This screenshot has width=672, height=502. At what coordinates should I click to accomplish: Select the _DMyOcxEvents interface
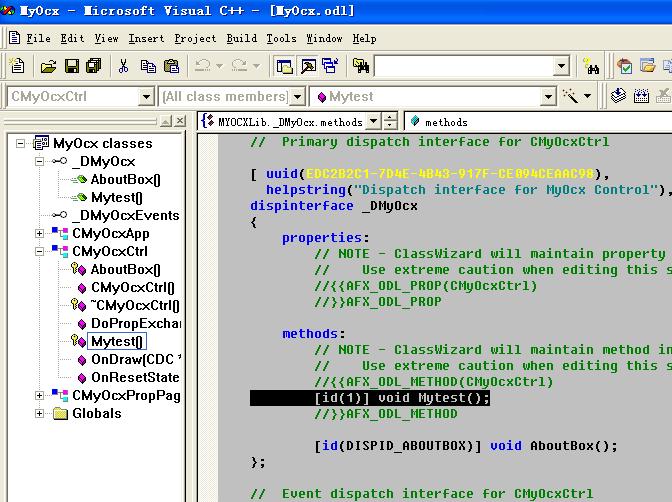tap(125, 215)
